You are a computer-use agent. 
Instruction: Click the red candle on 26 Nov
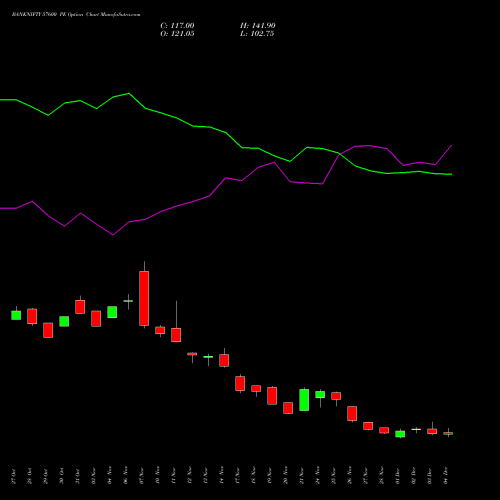[x=352, y=413]
